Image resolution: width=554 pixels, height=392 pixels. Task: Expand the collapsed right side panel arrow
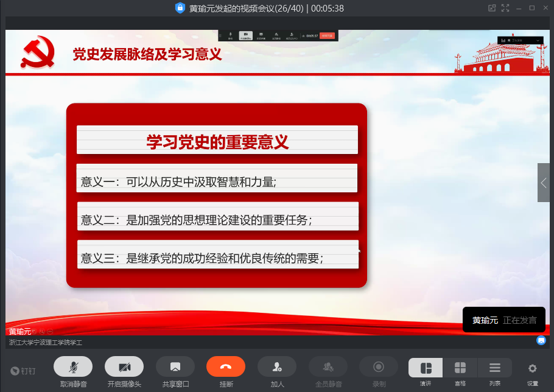pyautogui.click(x=544, y=183)
